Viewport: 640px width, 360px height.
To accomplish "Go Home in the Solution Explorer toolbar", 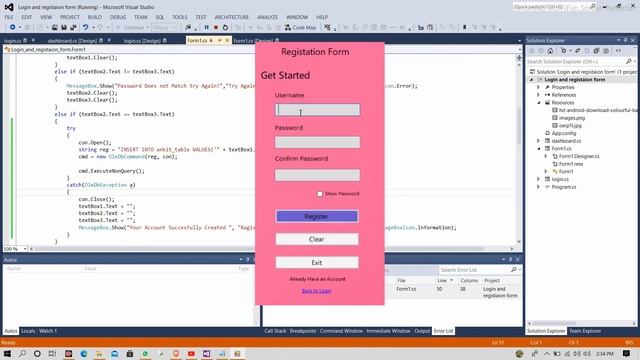I will point(550,51).
